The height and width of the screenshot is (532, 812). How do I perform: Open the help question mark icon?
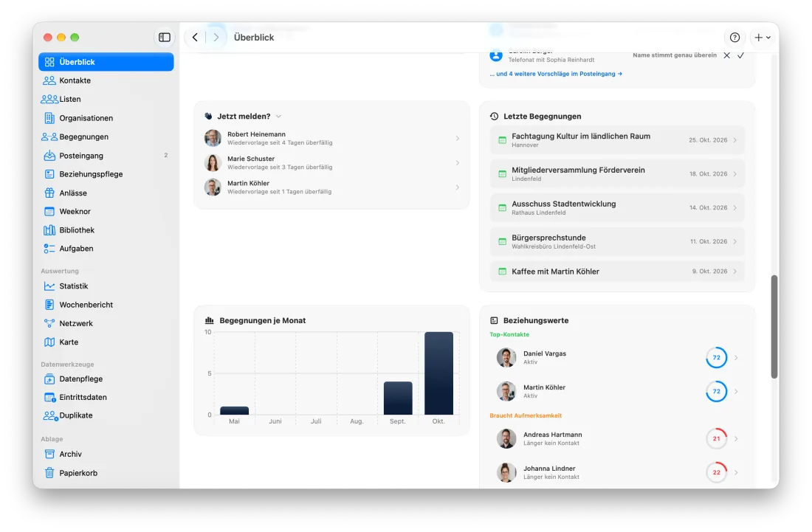pyautogui.click(x=734, y=37)
